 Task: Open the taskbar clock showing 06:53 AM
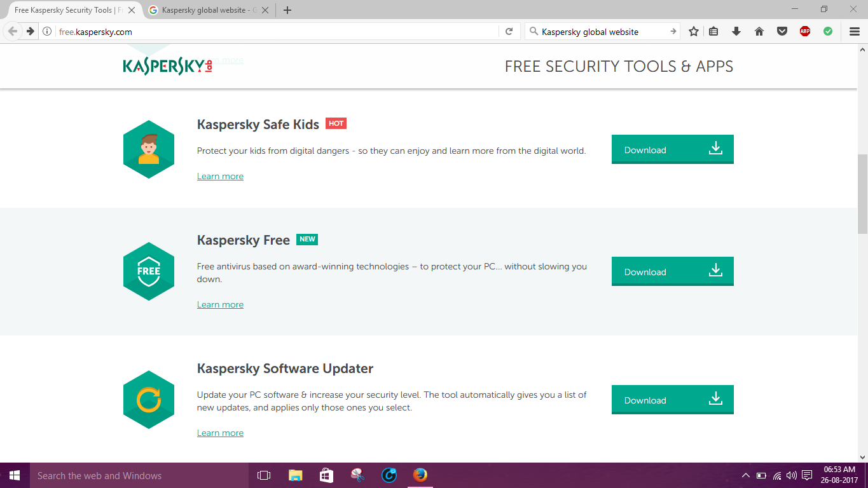[x=841, y=475]
